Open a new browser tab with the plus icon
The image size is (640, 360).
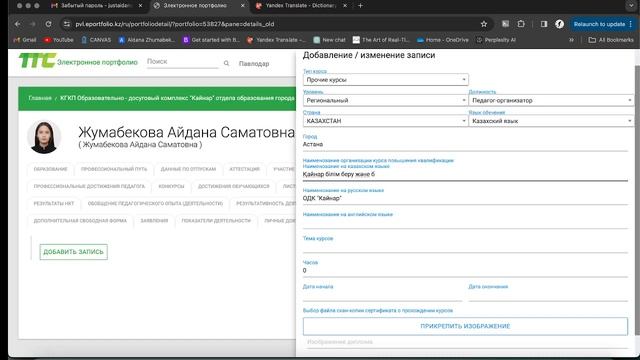(360, 6)
